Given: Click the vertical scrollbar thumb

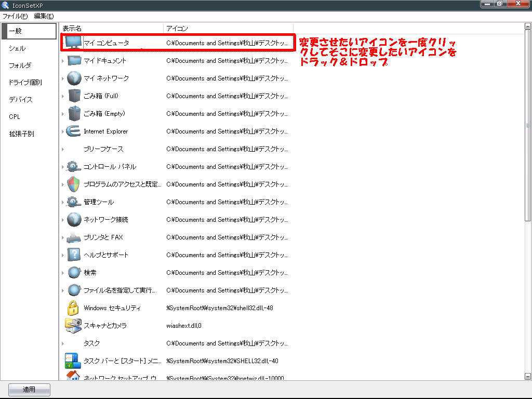Looking at the screenshot, I should (x=528, y=126).
